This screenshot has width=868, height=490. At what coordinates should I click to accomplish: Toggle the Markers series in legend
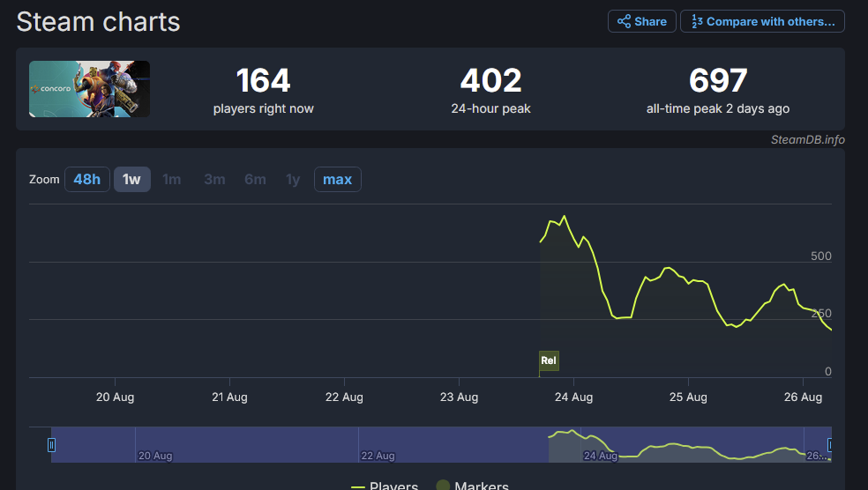pos(472,486)
